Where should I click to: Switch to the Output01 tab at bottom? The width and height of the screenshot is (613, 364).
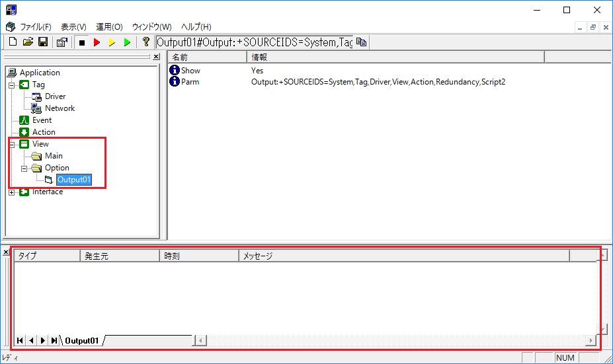(82, 341)
